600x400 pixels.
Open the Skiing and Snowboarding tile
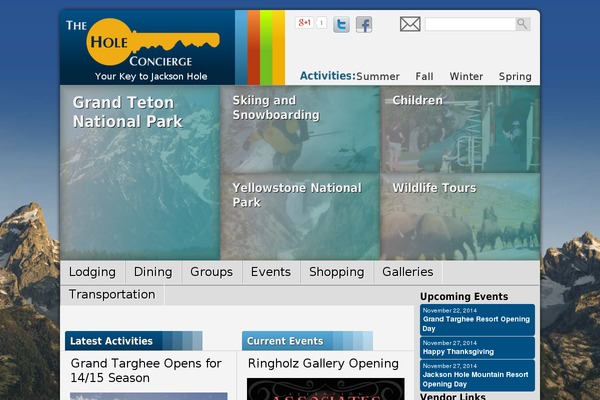point(300,129)
